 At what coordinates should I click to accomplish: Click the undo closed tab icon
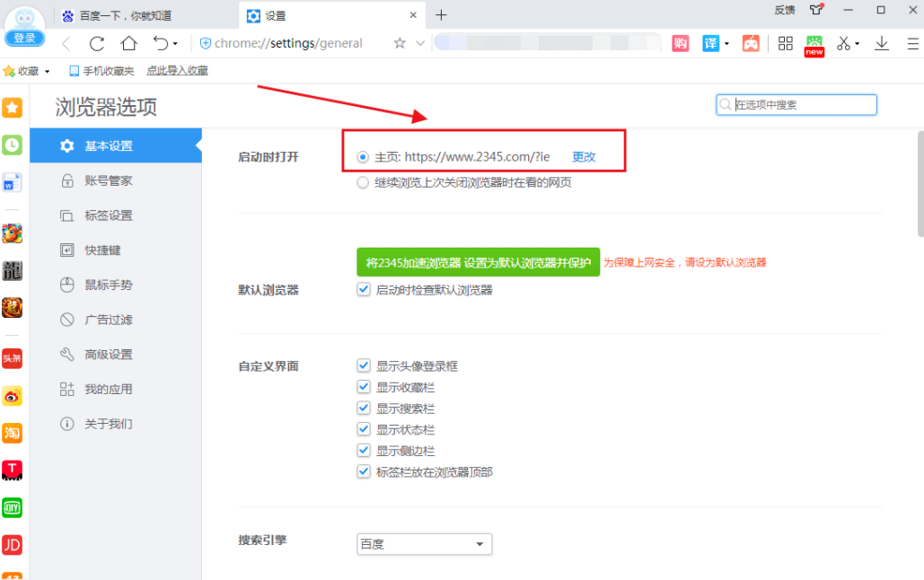coord(160,43)
